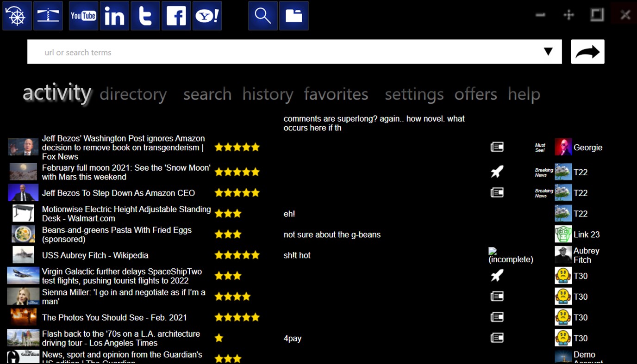Open the URL bar dropdown arrow
This screenshot has height=364, width=637.
click(x=549, y=51)
